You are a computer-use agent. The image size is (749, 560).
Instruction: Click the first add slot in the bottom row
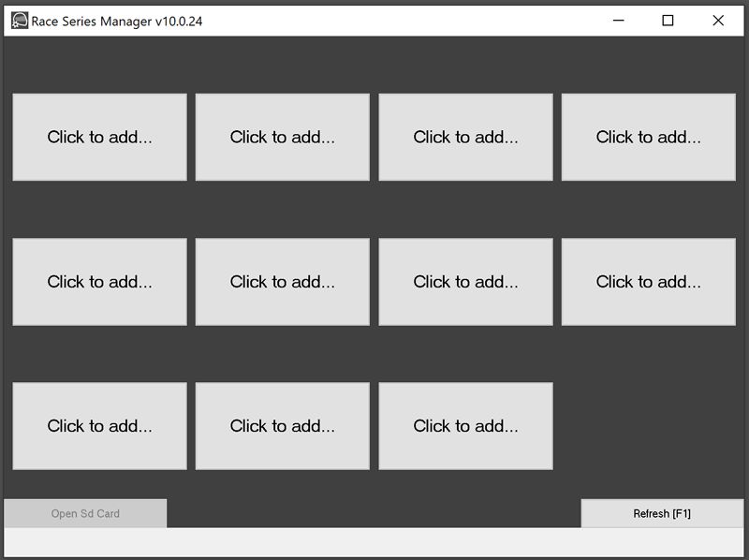[x=98, y=425]
